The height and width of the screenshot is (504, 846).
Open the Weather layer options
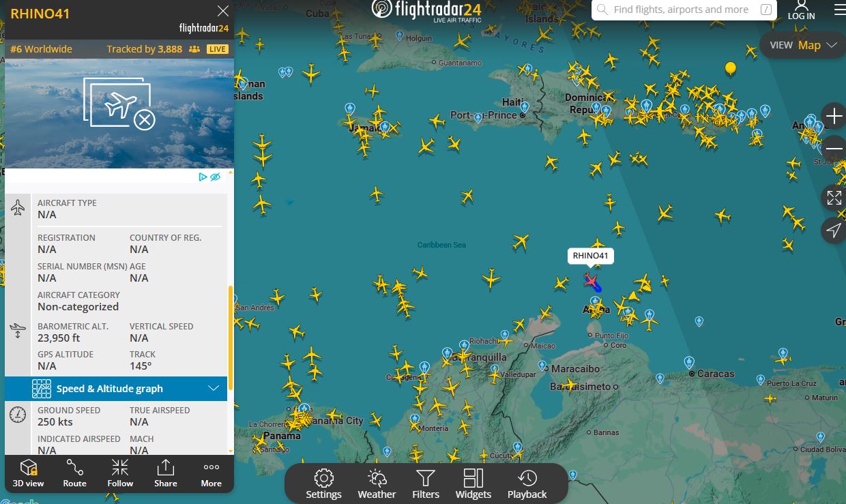click(377, 484)
